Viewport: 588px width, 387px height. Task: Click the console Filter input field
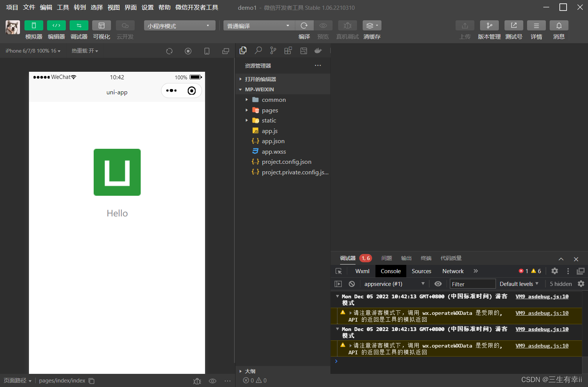coord(472,284)
